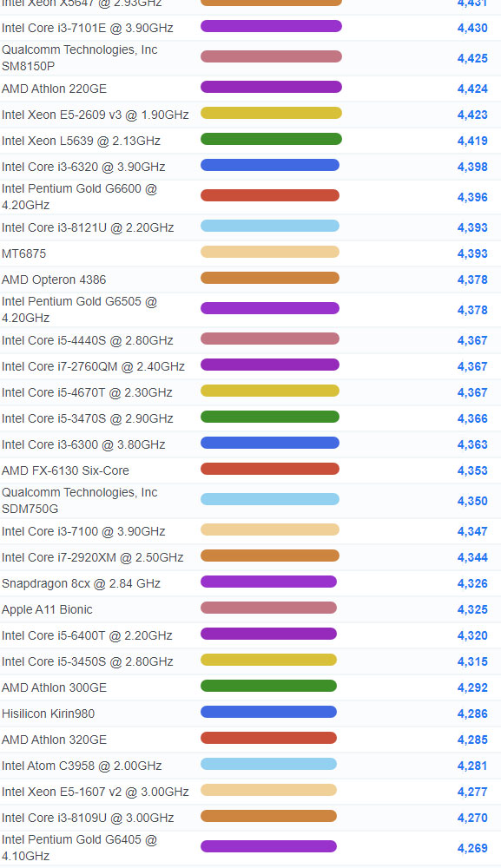Click Intel Xeon E5-1607 v2 @ 3.00GHz

pyautogui.click(x=96, y=792)
